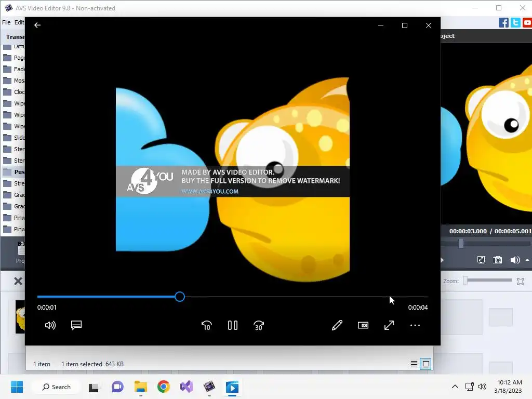Screen dimensions: 532x399
Task: Open Google Chrome from taskbar
Action: tap(164, 387)
